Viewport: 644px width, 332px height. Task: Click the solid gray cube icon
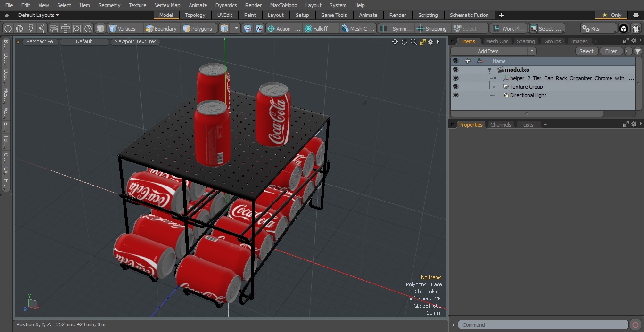pyautogui.click(x=100, y=29)
